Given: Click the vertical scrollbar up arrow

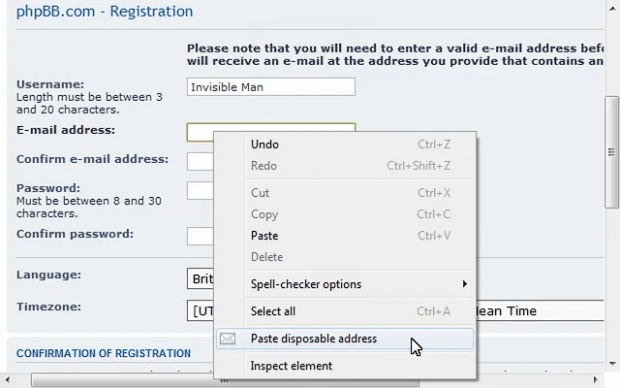Looking at the screenshot, I should 612,9.
